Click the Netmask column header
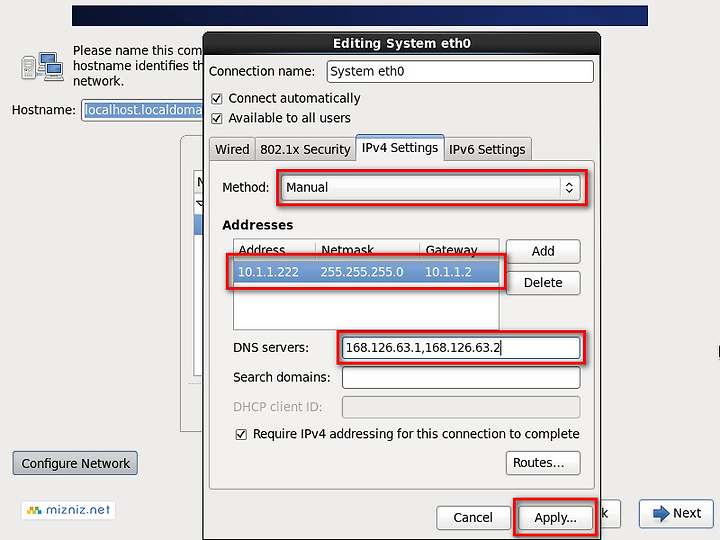The width and height of the screenshot is (720, 540). click(368, 250)
